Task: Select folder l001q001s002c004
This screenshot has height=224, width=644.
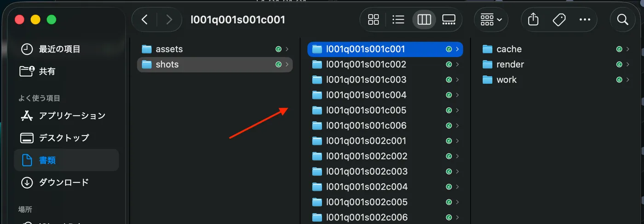Action: tap(385, 187)
